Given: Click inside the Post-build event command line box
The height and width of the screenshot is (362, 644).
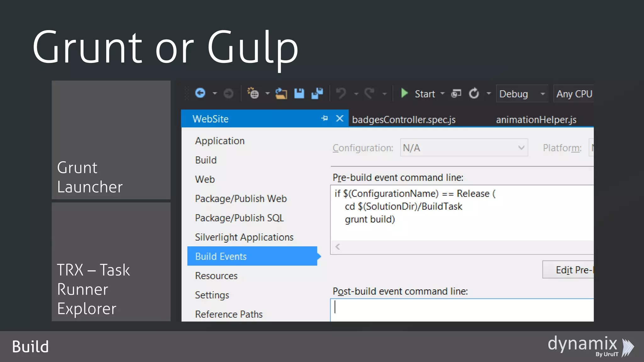Looking at the screenshot, I should coord(462,310).
